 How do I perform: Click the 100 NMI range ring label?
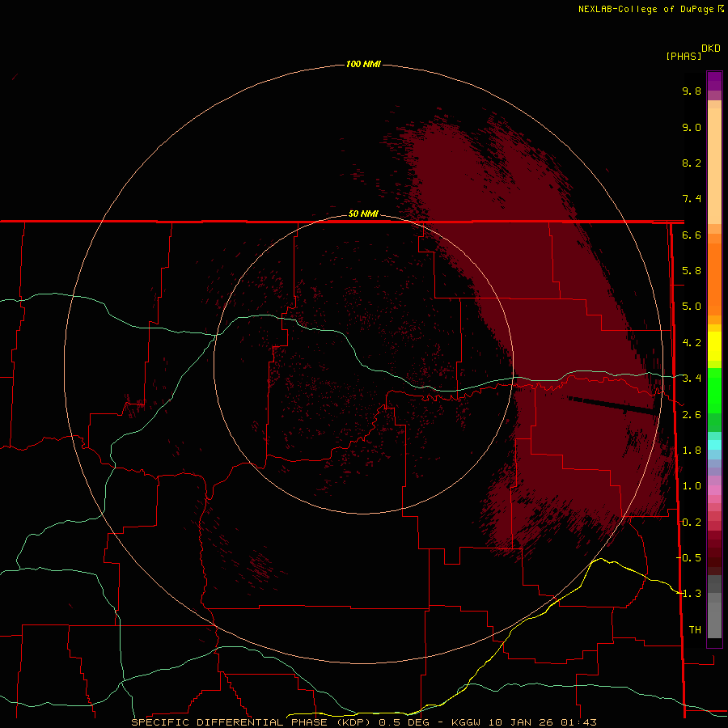(363, 64)
